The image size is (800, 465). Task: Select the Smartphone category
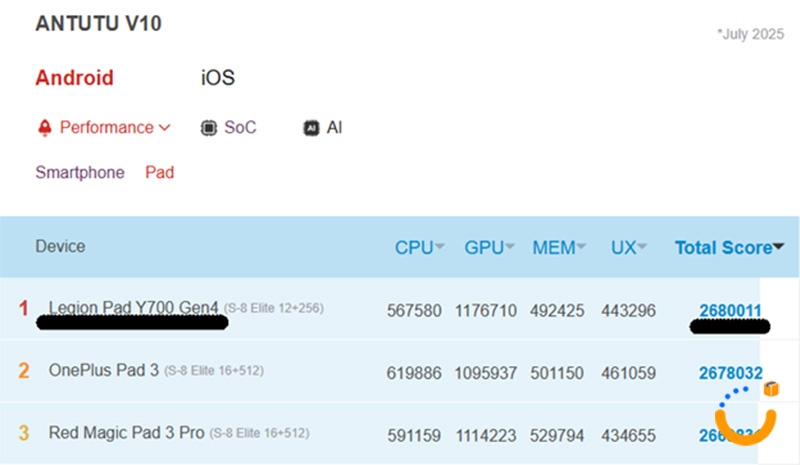pyautogui.click(x=80, y=173)
